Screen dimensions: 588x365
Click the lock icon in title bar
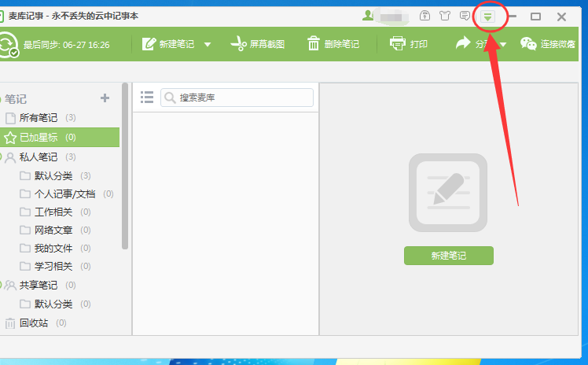pyautogui.click(x=424, y=16)
